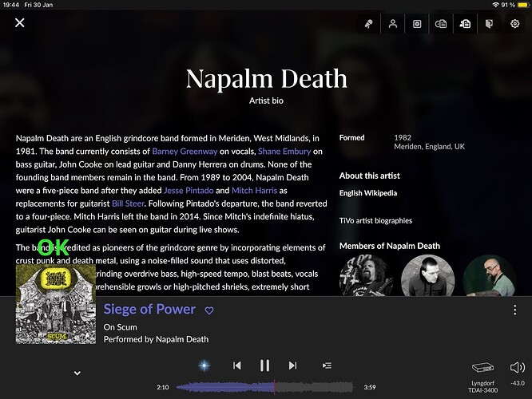
Task: Toggle elapsed time 2:10 display
Action: (x=162, y=387)
